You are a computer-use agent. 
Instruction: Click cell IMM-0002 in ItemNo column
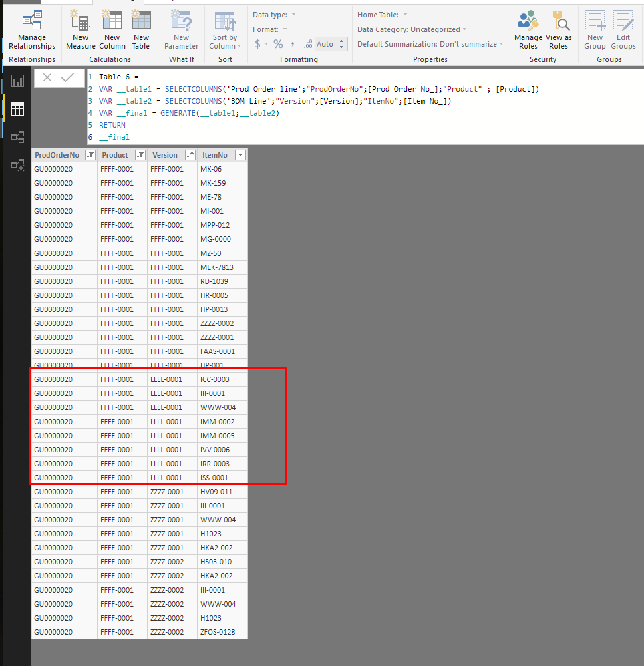click(x=222, y=422)
